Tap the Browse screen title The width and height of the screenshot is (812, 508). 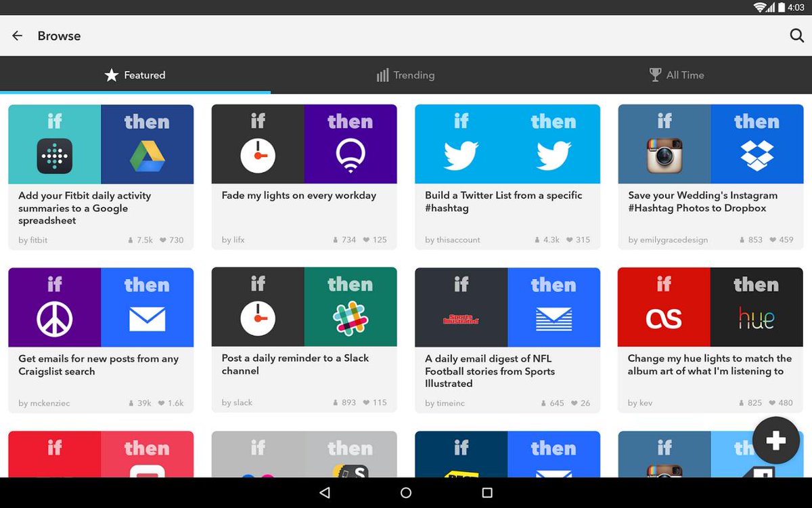click(x=59, y=36)
